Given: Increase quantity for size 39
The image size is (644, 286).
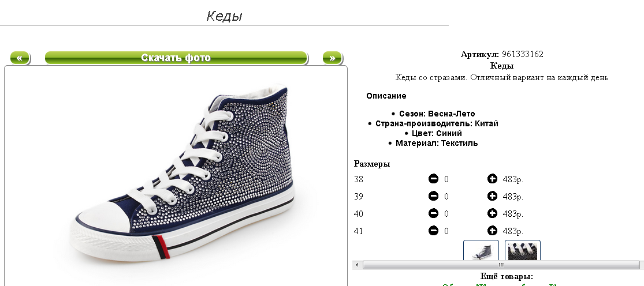Looking at the screenshot, I should (492, 196).
